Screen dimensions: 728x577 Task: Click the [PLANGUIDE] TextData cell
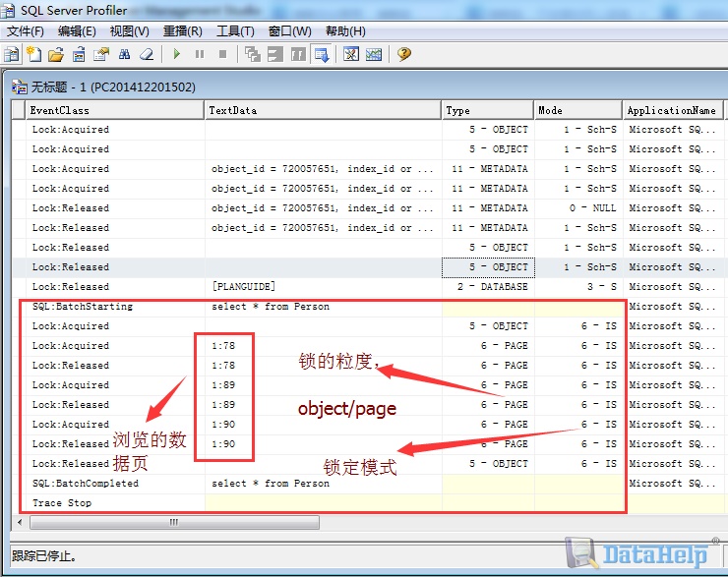pyautogui.click(x=323, y=287)
